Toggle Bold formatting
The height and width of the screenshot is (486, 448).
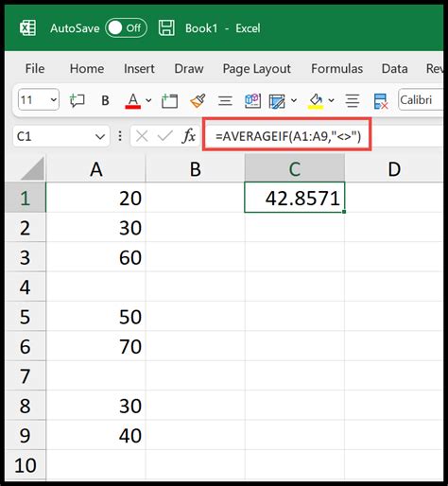pos(105,100)
